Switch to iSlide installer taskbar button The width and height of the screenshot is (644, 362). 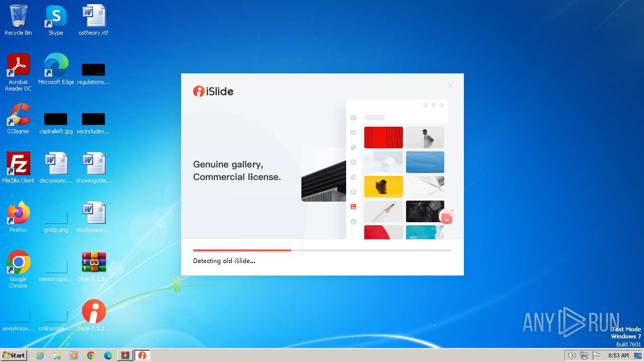point(142,355)
